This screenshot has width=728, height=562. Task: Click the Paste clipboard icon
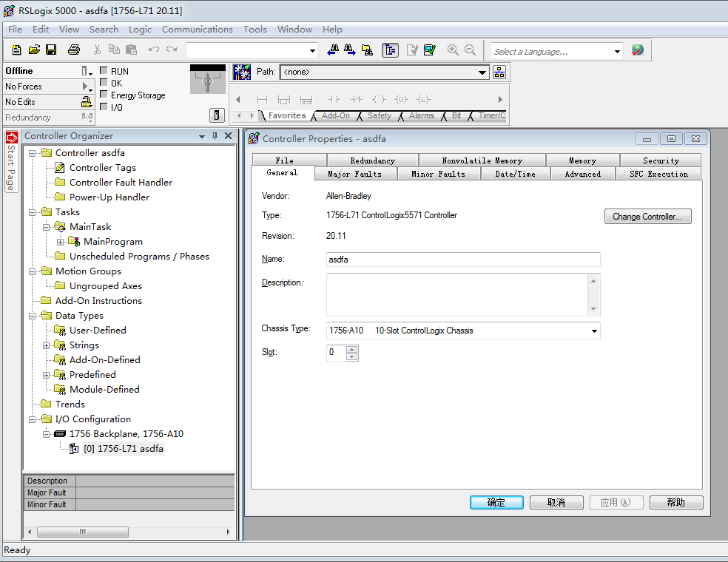coord(132,50)
